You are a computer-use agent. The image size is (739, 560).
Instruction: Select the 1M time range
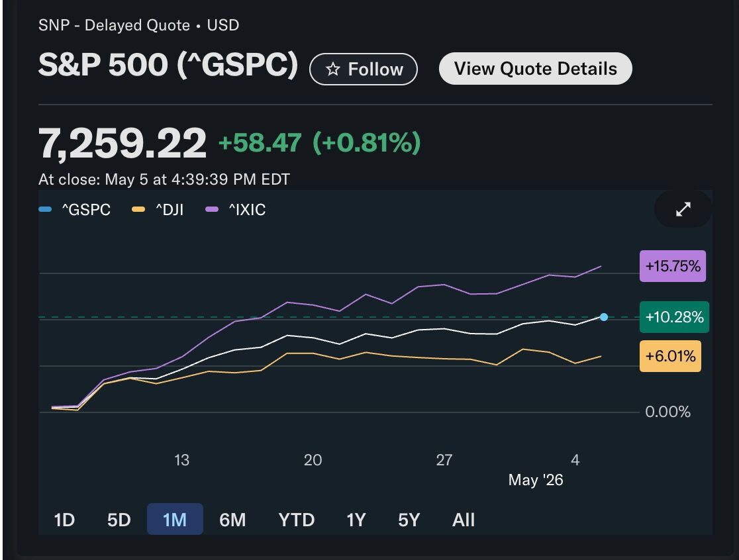[175, 520]
